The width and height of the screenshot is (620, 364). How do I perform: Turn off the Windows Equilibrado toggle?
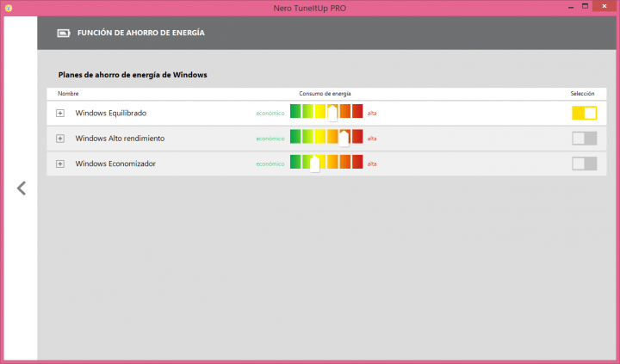tap(584, 113)
